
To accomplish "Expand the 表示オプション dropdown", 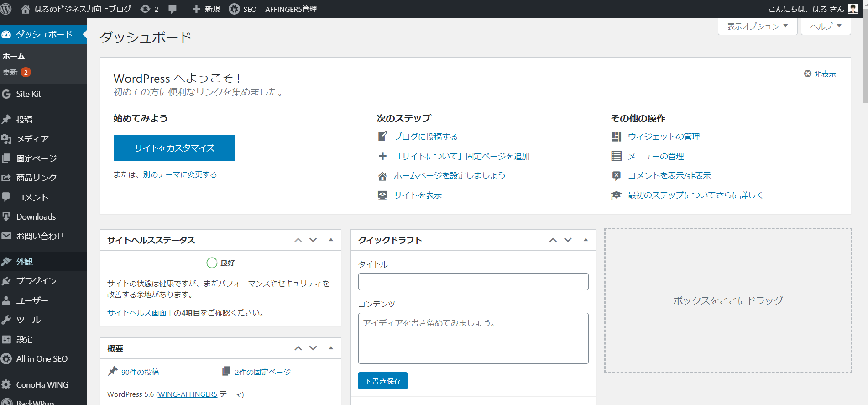I will tap(758, 26).
